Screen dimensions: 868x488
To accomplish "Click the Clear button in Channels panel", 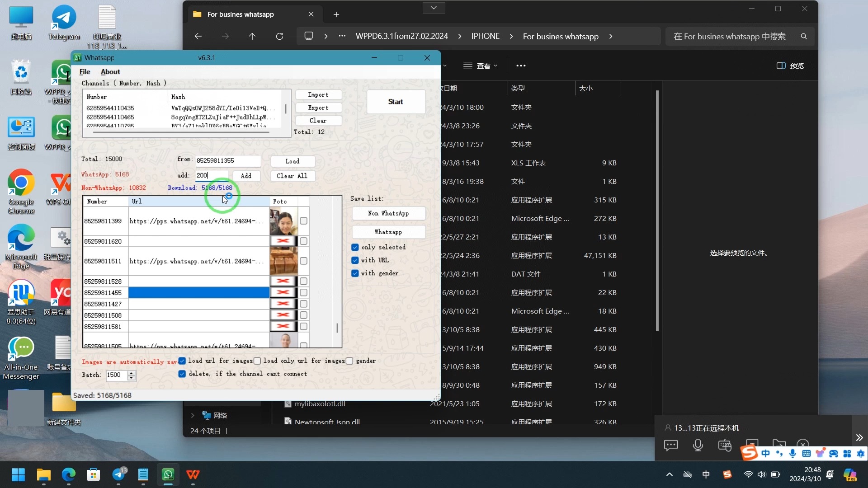I will (319, 120).
